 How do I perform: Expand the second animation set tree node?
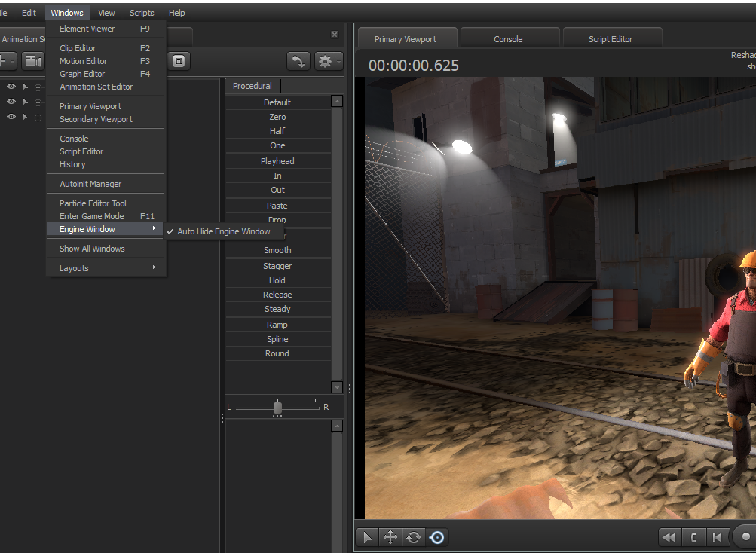pyautogui.click(x=38, y=102)
